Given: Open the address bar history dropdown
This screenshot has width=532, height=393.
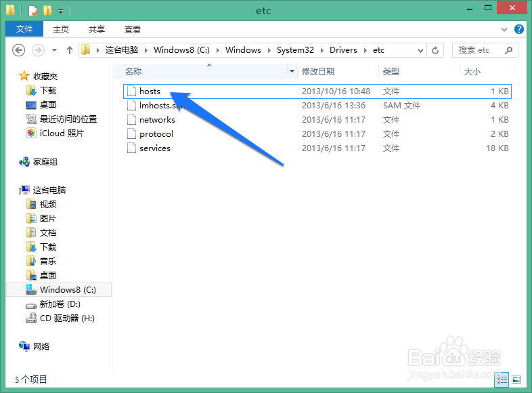Looking at the screenshot, I should [x=420, y=50].
